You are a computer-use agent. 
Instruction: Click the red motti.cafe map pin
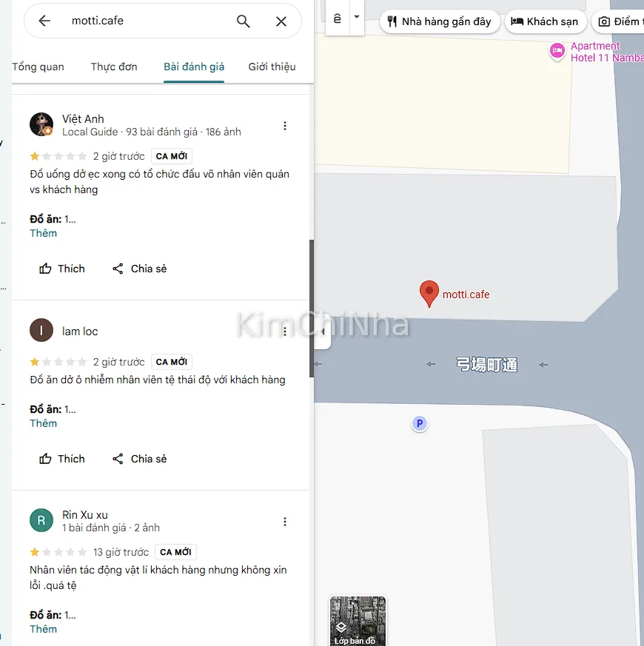coord(429,293)
